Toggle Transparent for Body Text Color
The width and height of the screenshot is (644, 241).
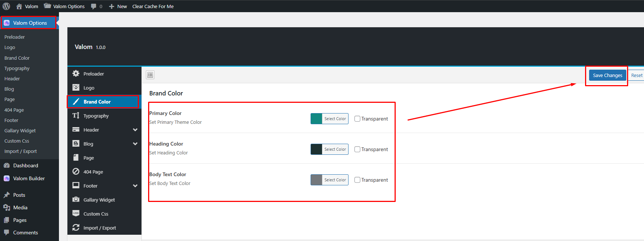(x=357, y=180)
